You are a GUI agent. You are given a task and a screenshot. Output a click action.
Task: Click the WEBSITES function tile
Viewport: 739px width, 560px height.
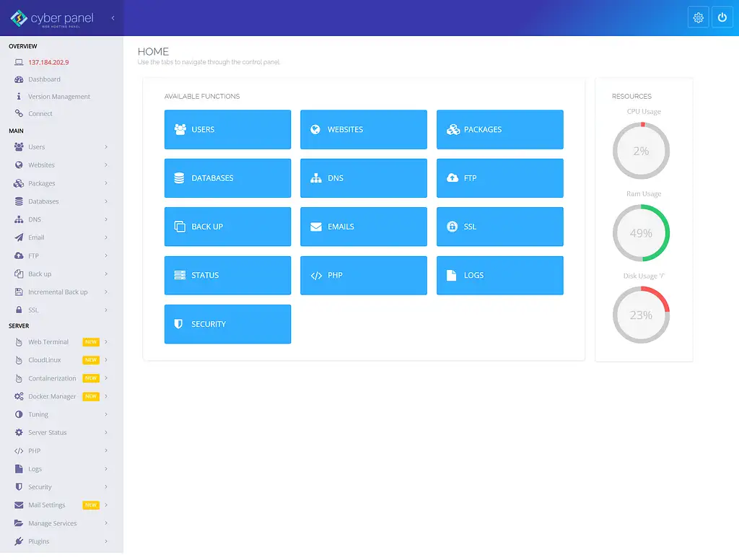(364, 130)
